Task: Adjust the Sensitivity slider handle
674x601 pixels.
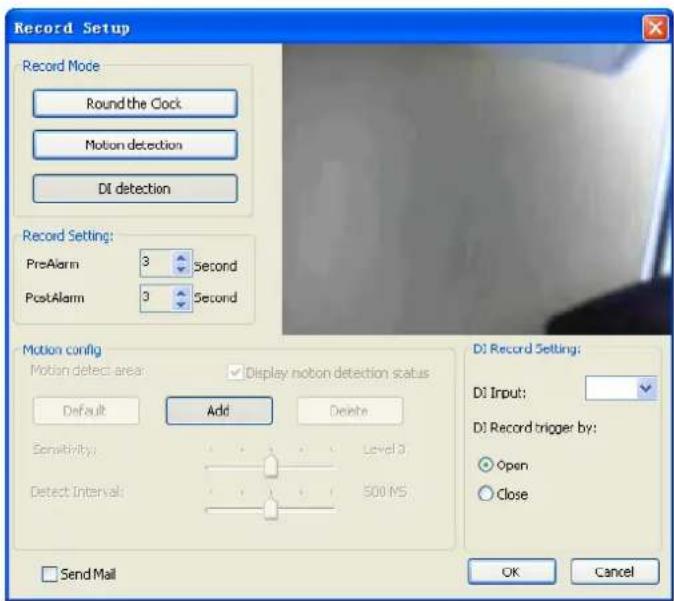Action: click(x=271, y=466)
